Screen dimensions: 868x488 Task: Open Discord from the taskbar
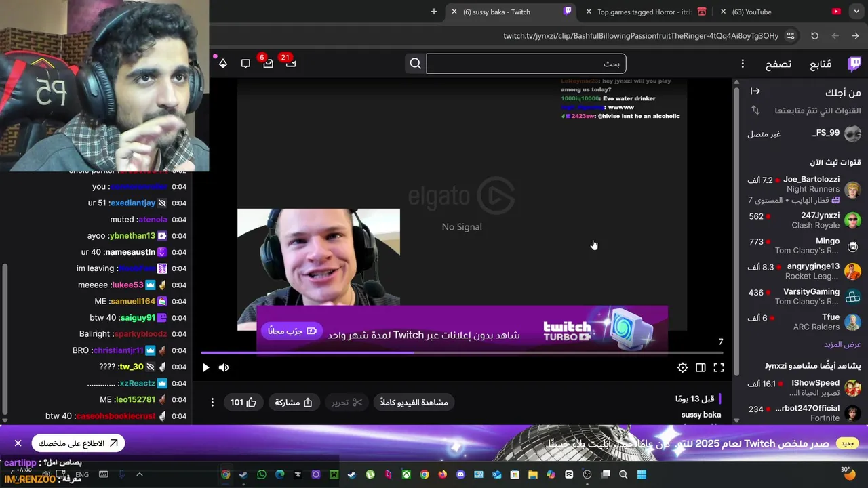point(461,474)
